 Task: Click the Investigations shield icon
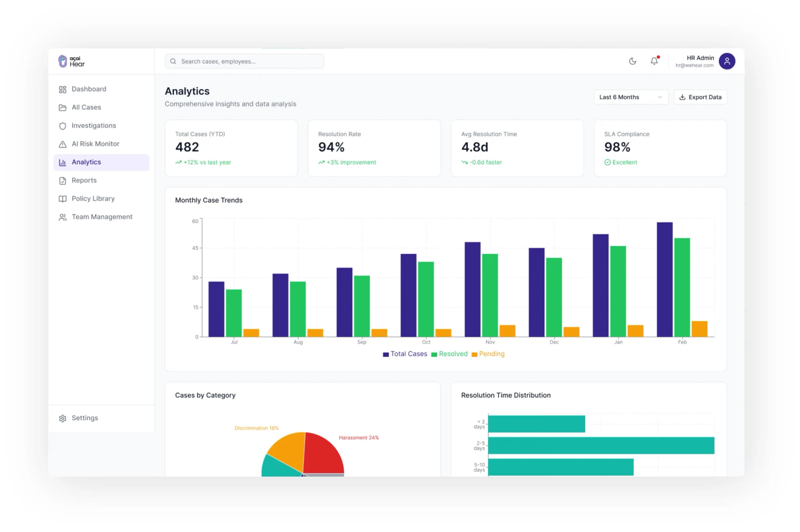tap(63, 125)
